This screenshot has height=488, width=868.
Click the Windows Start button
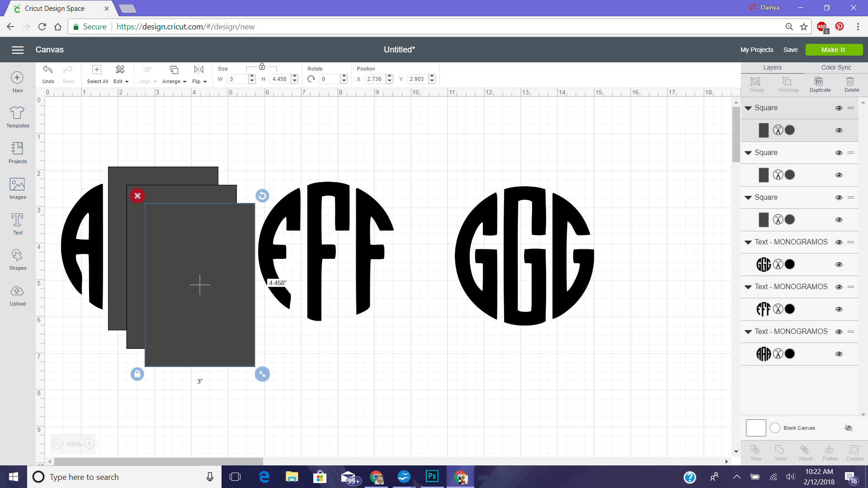14,477
